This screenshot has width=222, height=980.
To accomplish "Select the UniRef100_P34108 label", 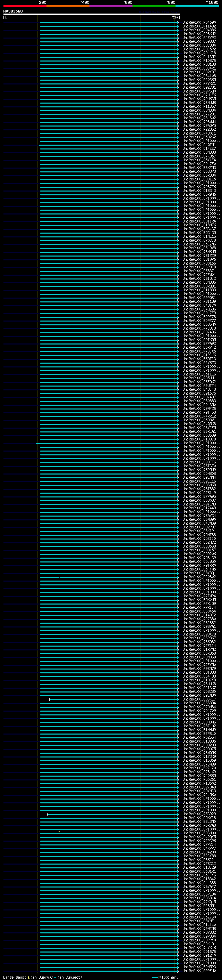I will 199,76.
